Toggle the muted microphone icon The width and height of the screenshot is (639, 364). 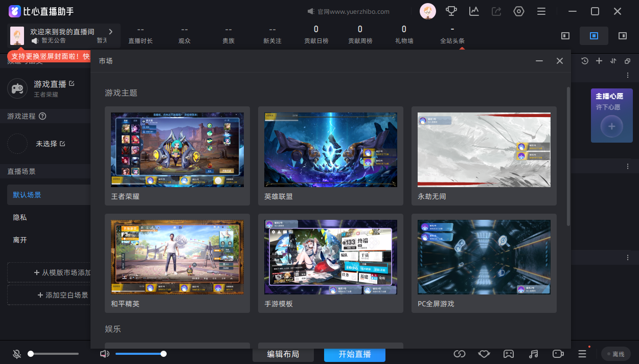click(17, 354)
